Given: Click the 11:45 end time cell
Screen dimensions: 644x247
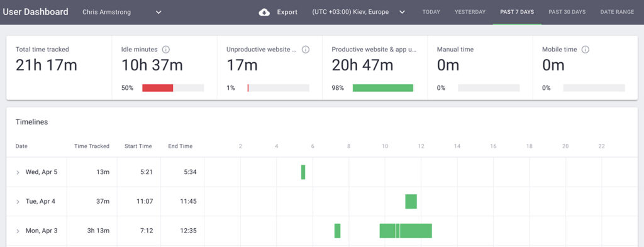Looking at the screenshot, I should pyautogui.click(x=189, y=202).
